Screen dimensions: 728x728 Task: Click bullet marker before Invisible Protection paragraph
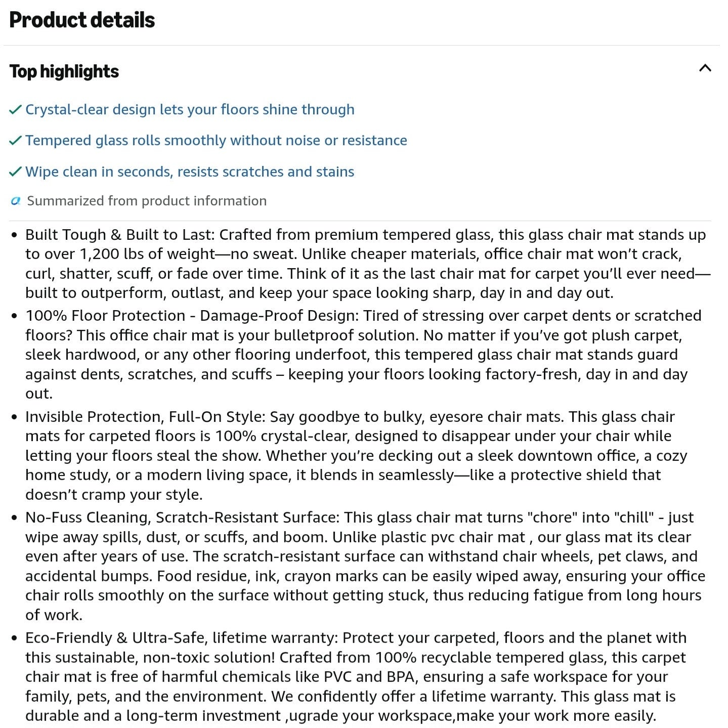tap(15, 417)
